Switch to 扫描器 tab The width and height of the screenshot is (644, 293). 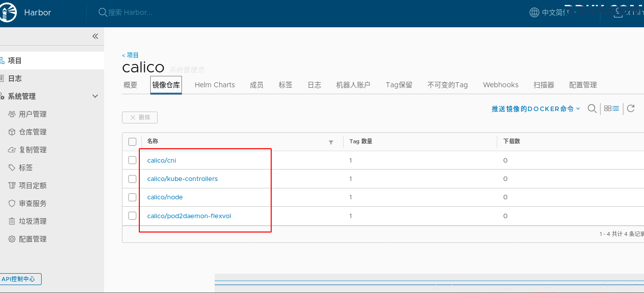tap(544, 85)
